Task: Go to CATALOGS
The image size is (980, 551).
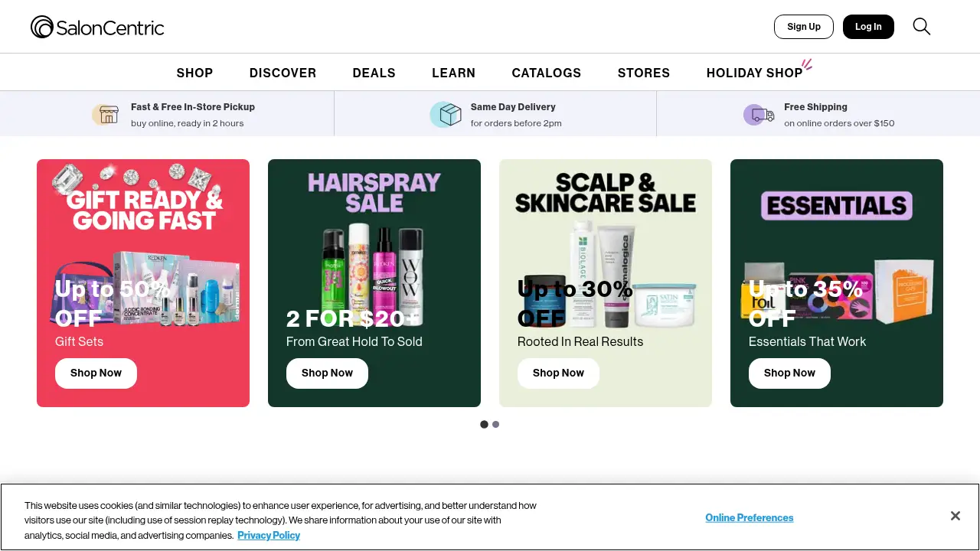Action: pyautogui.click(x=546, y=73)
